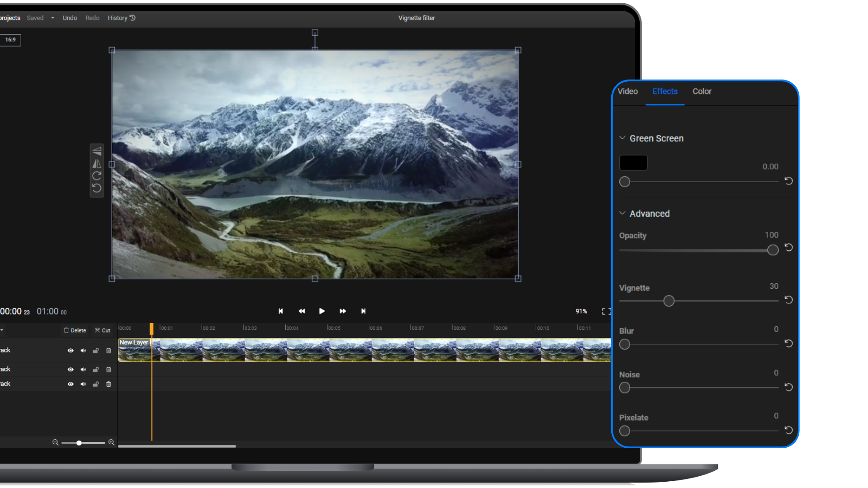The height and width of the screenshot is (488, 868).
Task: Lock the middle track
Action: (x=96, y=370)
